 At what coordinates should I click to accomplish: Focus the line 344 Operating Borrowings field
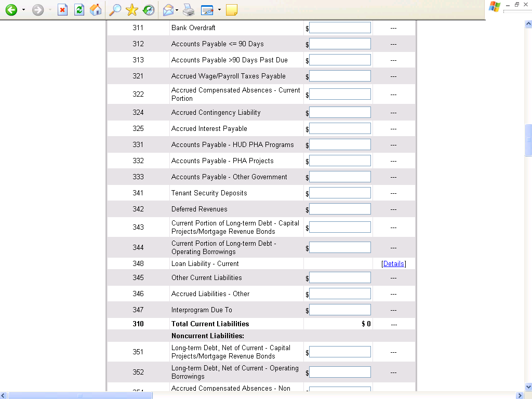pos(340,247)
